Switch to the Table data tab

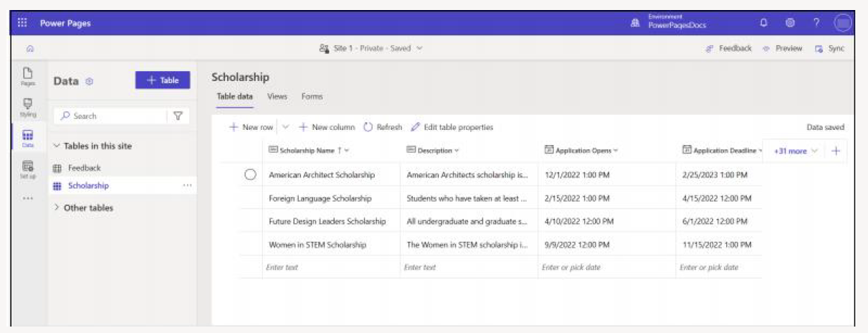tap(234, 96)
